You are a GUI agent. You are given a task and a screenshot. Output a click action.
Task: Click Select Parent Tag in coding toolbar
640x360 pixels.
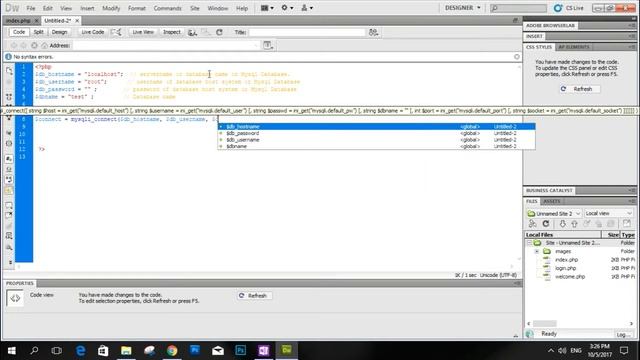pyautogui.click(x=9, y=133)
